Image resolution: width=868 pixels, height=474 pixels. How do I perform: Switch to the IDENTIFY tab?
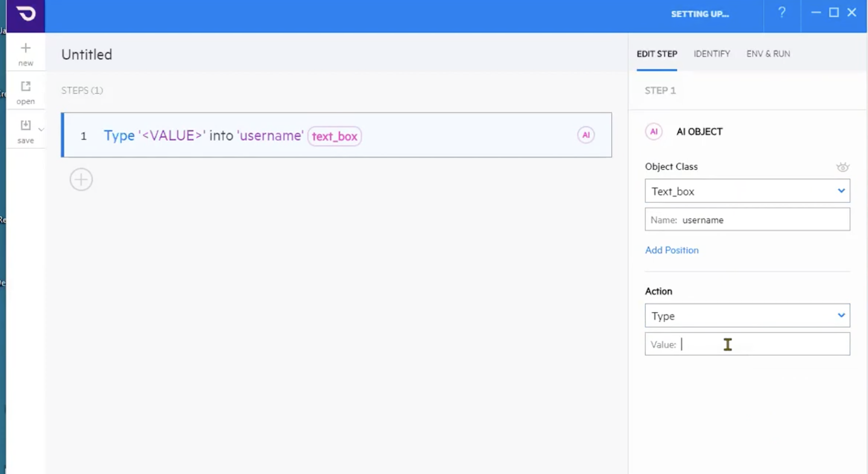tap(712, 54)
